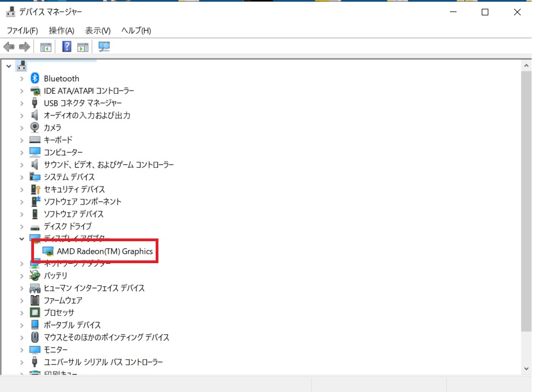
Task: Open the 操作(A) menu
Action: (61, 31)
